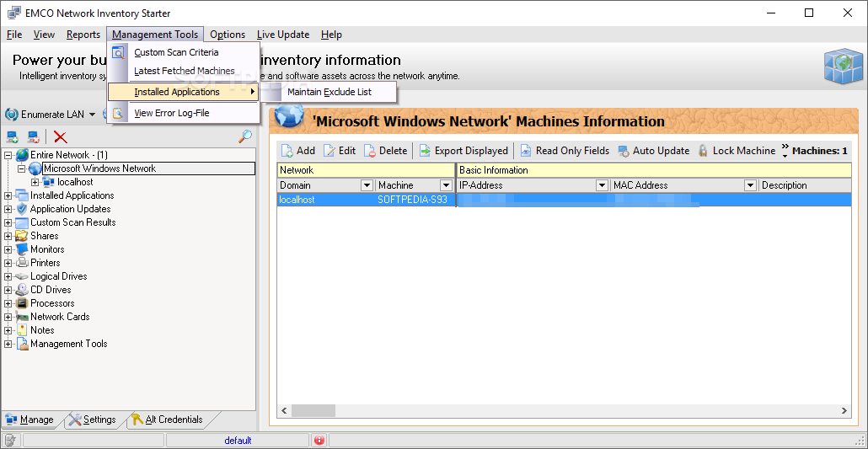Open the File menu
868x449 pixels.
tap(14, 35)
